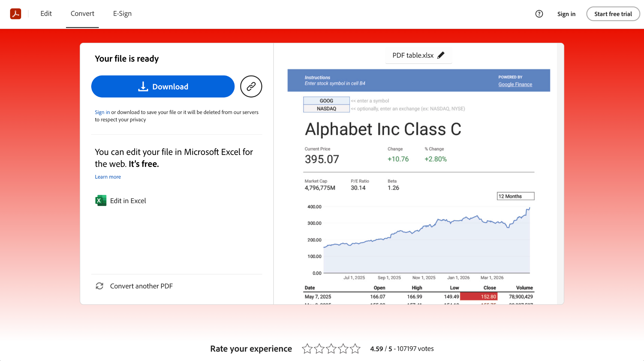Open the Edit menu
This screenshot has height=361, width=644.
(x=46, y=14)
